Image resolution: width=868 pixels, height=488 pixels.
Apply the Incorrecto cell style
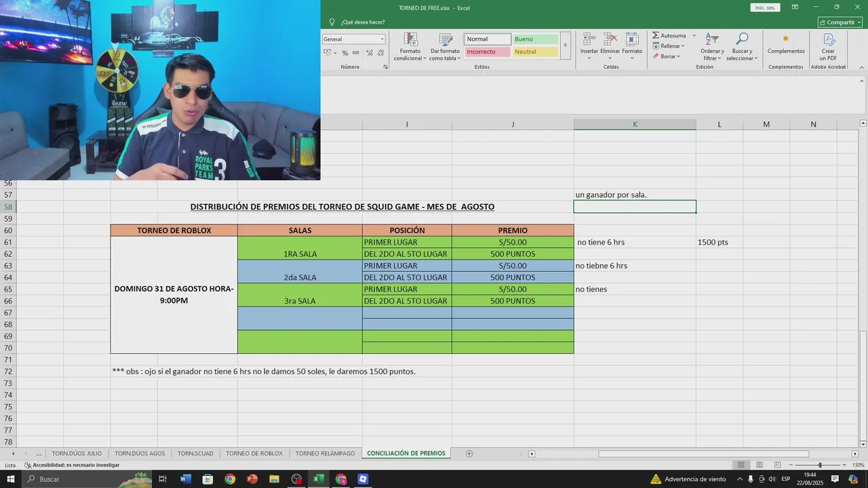(487, 52)
